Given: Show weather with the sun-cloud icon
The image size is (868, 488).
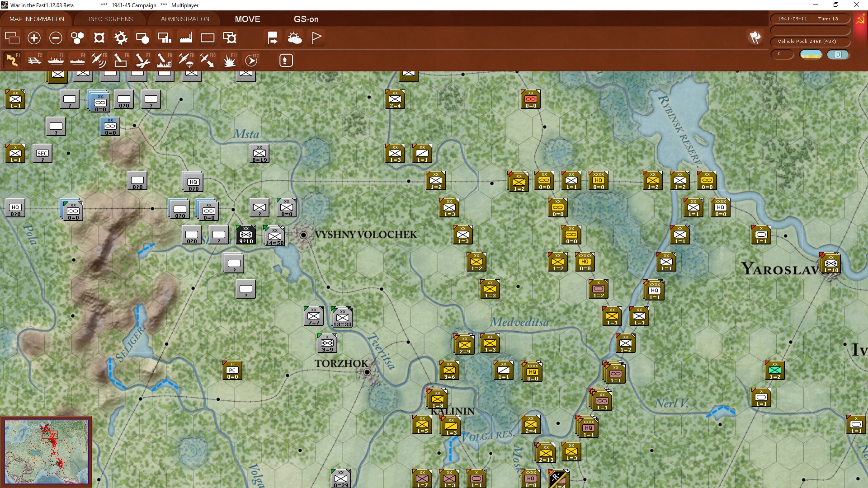Looking at the screenshot, I should tap(295, 38).
